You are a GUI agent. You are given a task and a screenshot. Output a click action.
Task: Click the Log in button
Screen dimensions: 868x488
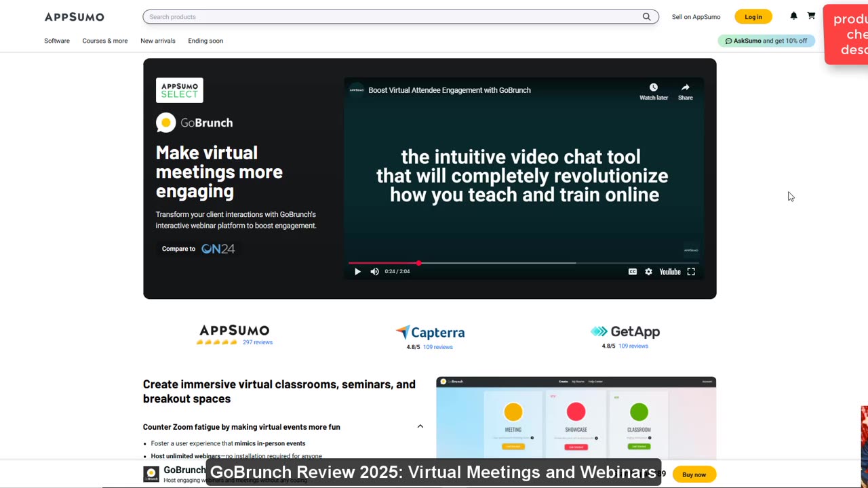pyautogui.click(x=753, y=17)
